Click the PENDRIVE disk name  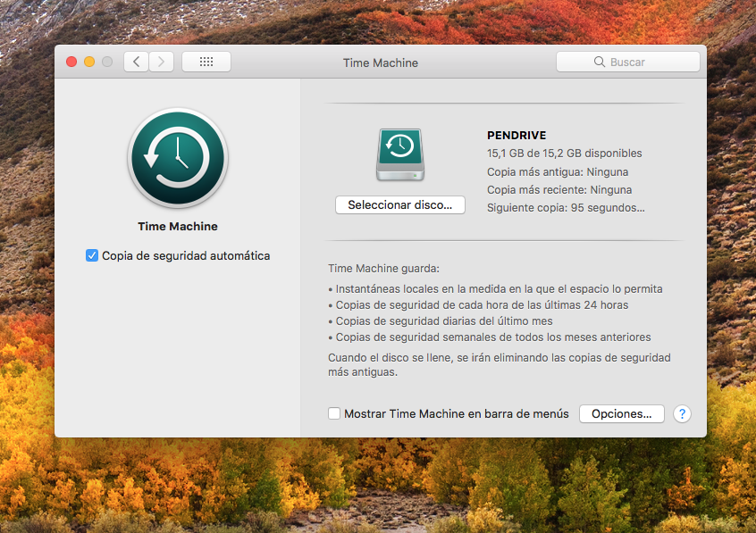click(516, 135)
